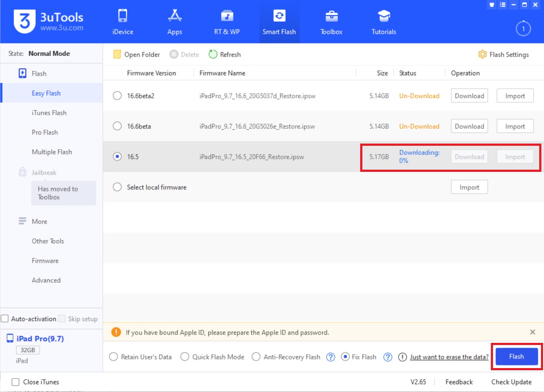Click Just want to erase the data link

[x=449, y=357]
